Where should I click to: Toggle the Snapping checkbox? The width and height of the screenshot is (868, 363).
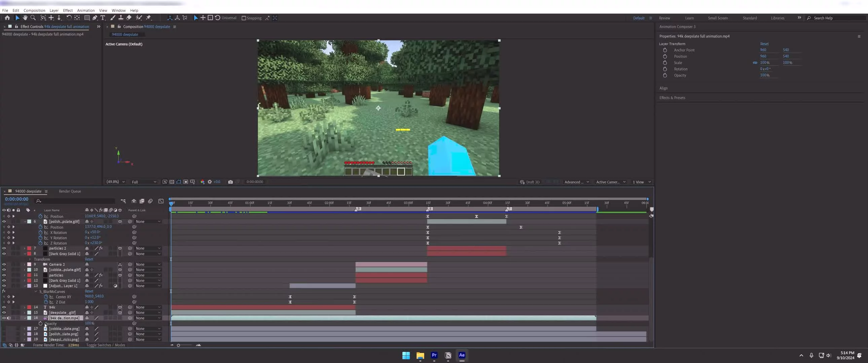[244, 18]
